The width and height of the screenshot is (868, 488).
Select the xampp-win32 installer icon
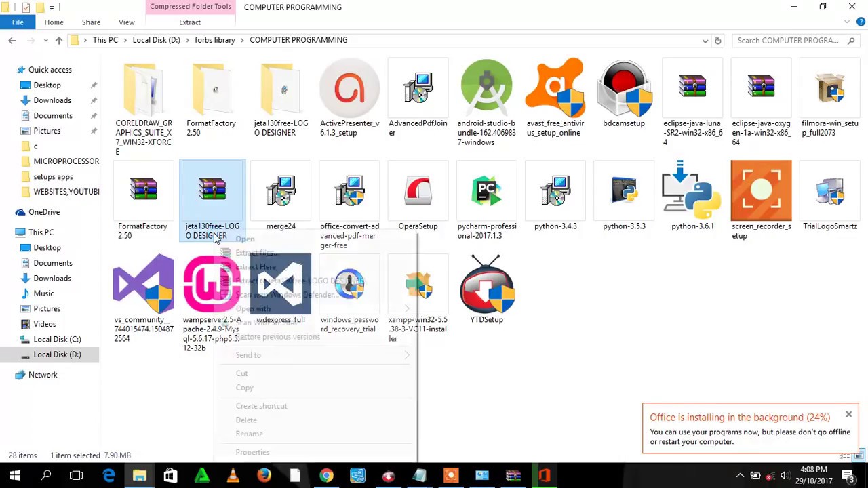(x=418, y=285)
